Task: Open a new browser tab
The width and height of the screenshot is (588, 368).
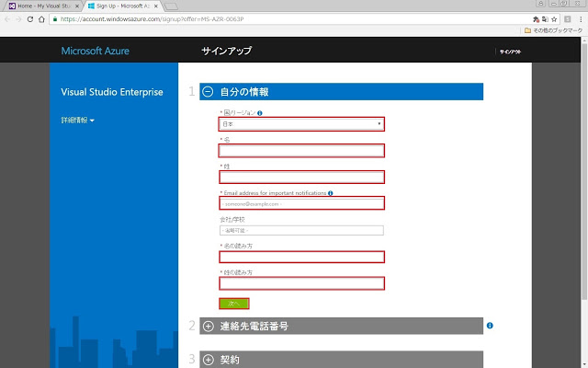Action: [172, 6]
